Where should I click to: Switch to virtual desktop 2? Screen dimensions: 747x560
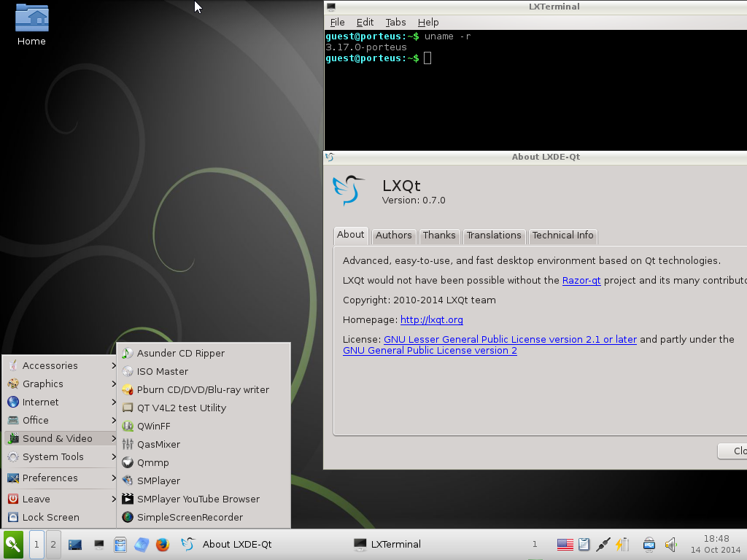click(53, 544)
